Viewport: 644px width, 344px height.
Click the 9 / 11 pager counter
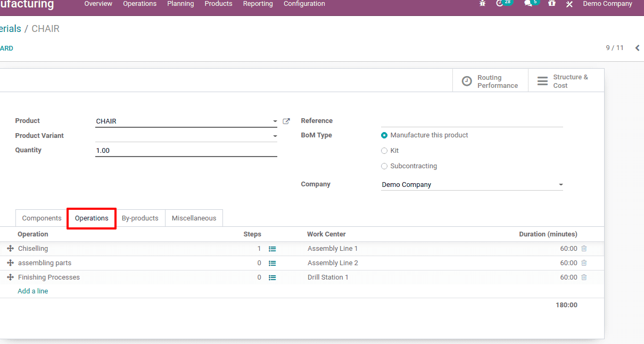(615, 48)
